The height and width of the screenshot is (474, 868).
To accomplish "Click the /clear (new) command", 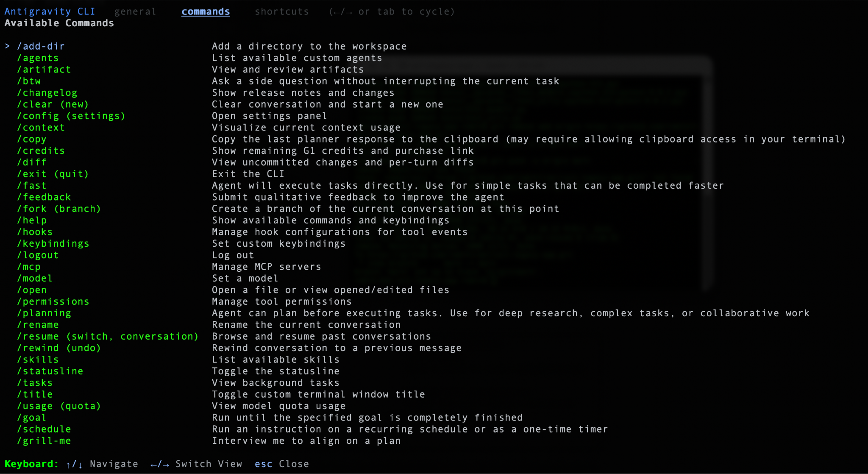I will 53,104.
